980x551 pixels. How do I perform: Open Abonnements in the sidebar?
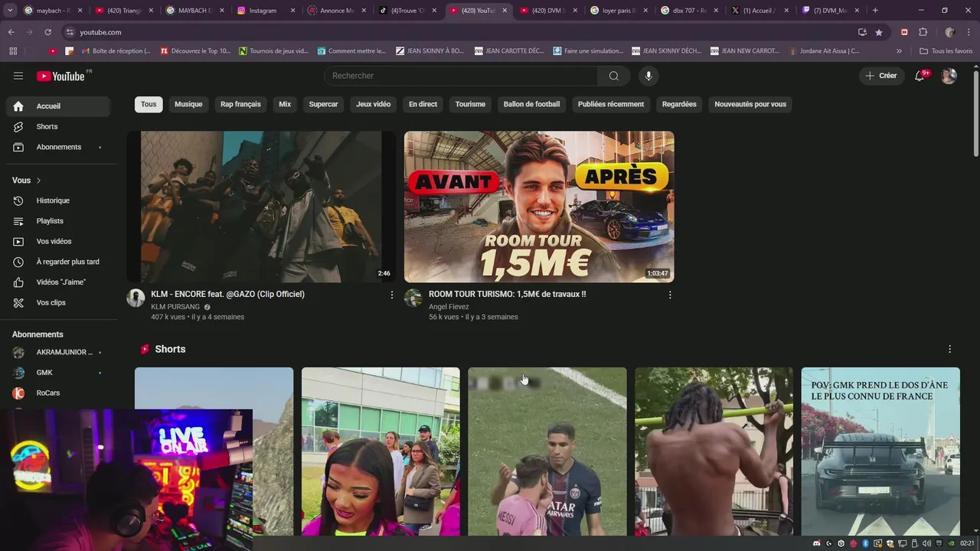[x=58, y=147]
